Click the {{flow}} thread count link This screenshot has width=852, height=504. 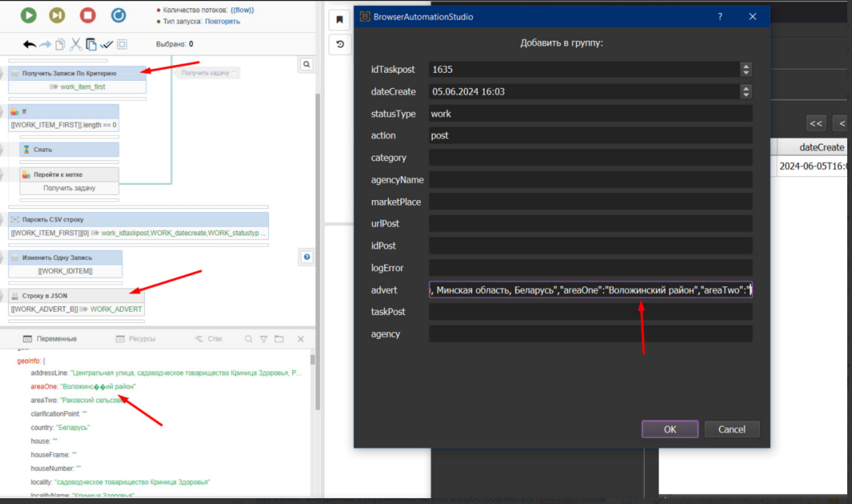point(242,10)
